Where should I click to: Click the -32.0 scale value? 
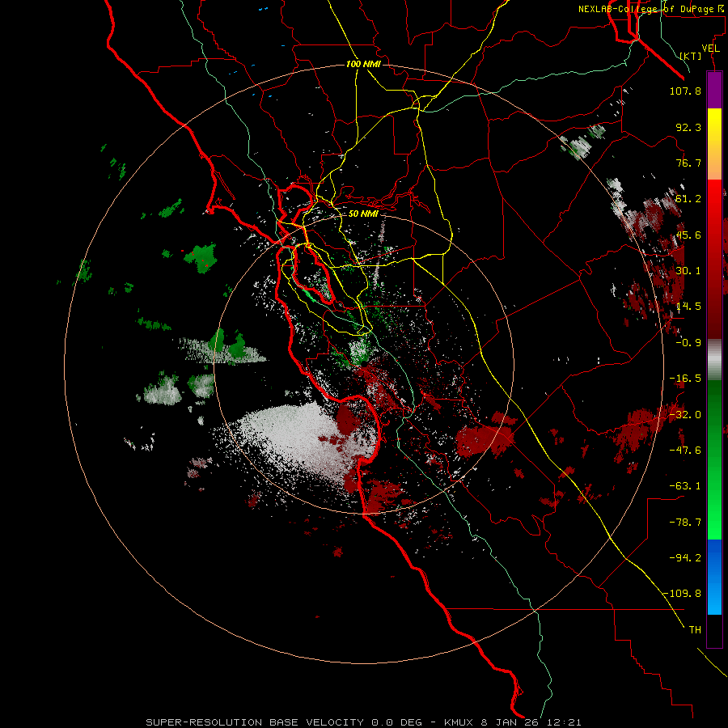685,415
